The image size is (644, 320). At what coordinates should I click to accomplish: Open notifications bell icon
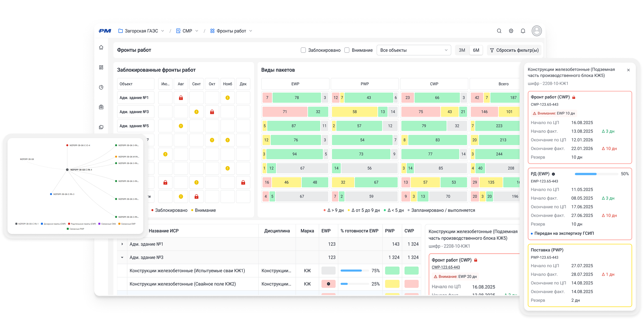point(523,31)
